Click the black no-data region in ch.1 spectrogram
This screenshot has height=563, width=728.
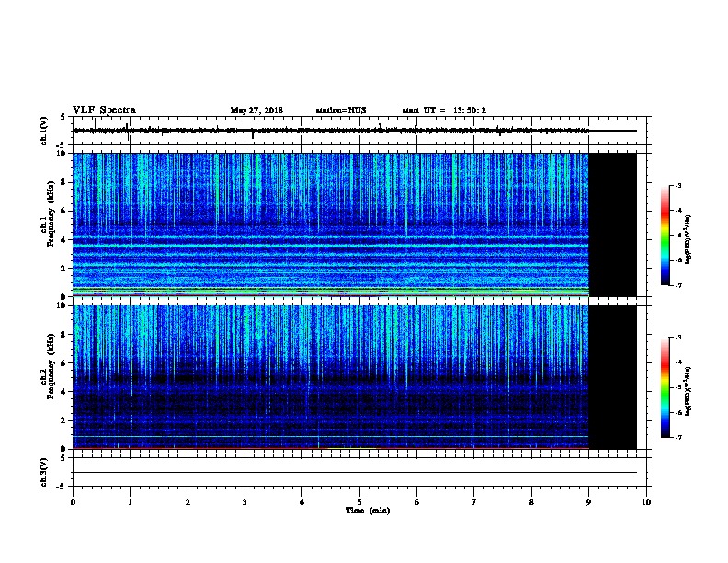(612, 224)
